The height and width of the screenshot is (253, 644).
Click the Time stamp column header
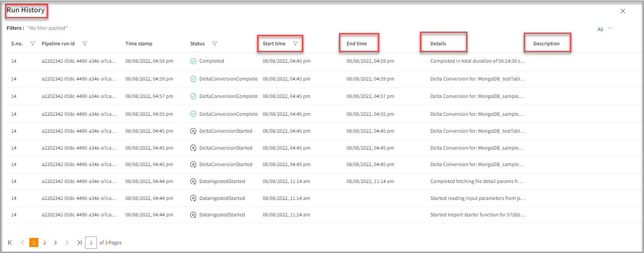pos(139,43)
